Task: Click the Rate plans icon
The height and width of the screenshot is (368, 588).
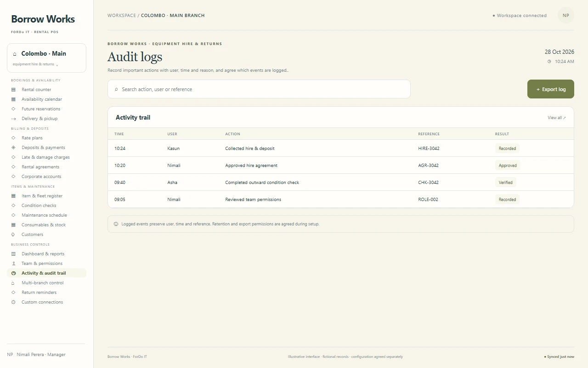Action: point(13,138)
